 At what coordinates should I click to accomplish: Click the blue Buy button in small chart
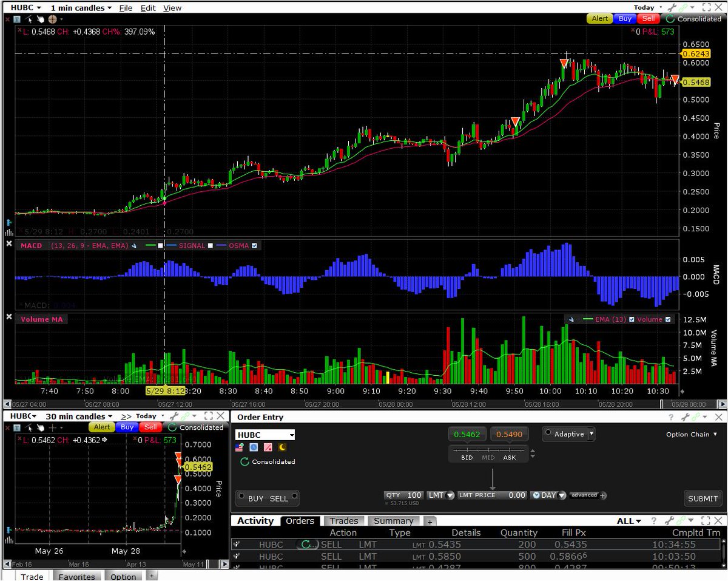(127, 427)
